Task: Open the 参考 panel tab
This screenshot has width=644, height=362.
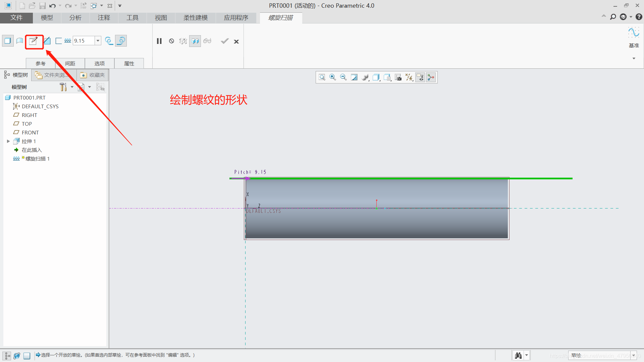Action: pyautogui.click(x=41, y=63)
